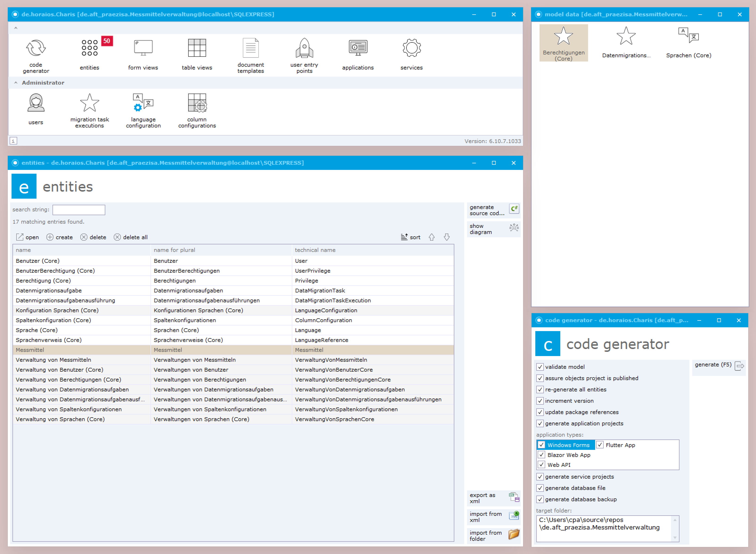
Task: Toggle re-generate all entities checkbox
Action: click(540, 389)
